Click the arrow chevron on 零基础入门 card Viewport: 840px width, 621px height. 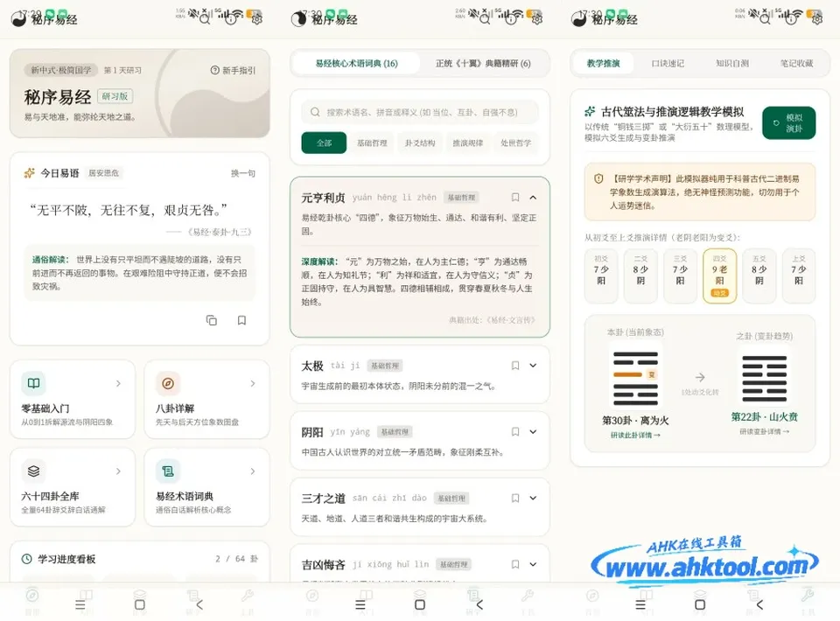[118, 383]
